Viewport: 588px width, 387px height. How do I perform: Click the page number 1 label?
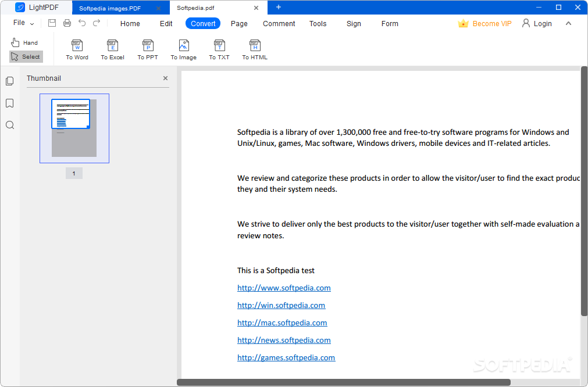click(74, 173)
